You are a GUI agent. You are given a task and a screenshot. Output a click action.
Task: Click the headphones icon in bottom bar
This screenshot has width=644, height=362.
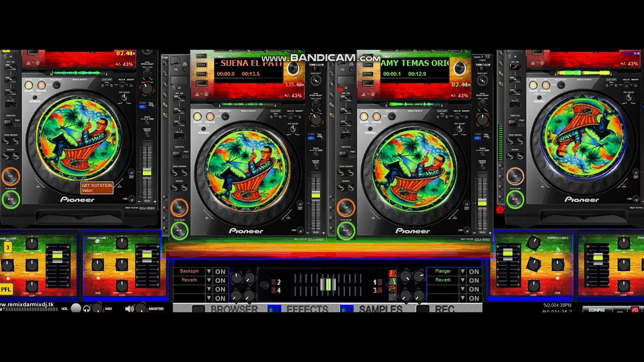pos(87,308)
